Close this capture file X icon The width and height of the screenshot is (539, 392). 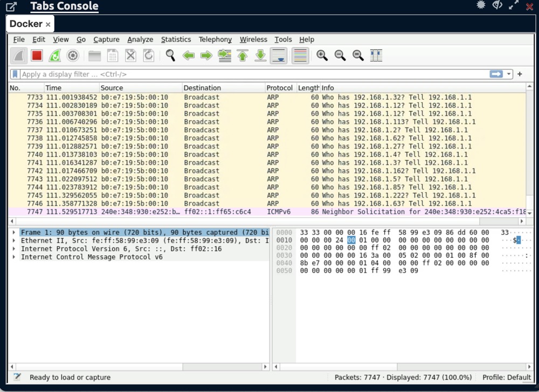click(130, 55)
